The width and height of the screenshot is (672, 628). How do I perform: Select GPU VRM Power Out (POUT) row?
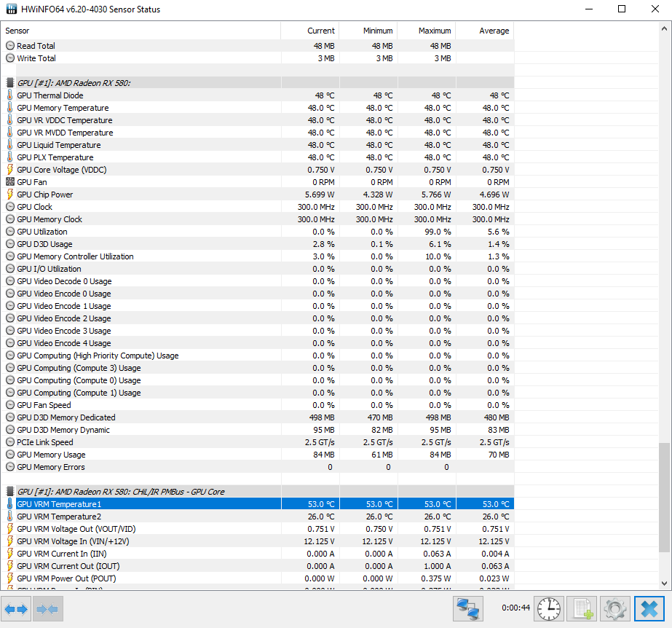pyautogui.click(x=257, y=578)
